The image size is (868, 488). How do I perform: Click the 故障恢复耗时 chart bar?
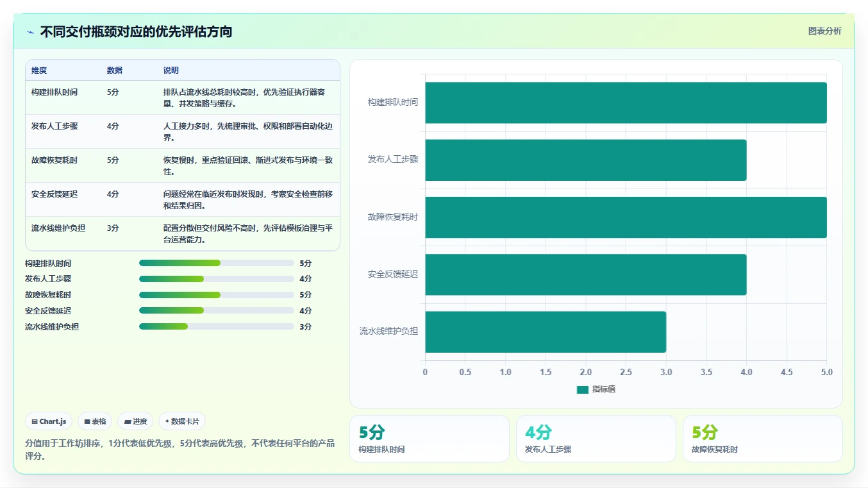(626, 217)
